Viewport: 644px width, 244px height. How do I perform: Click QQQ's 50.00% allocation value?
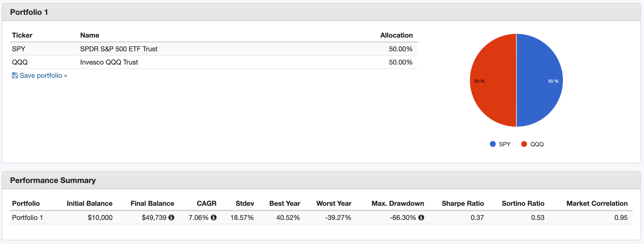point(401,62)
